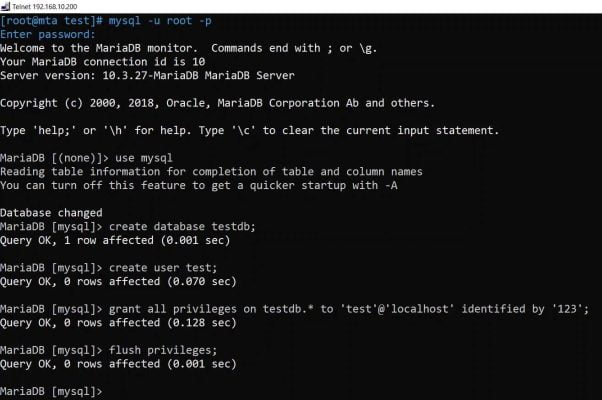This screenshot has width=602, height=400.
Task: Click the 'Query OK, 1 row affected' result
Action: point(116,239)
